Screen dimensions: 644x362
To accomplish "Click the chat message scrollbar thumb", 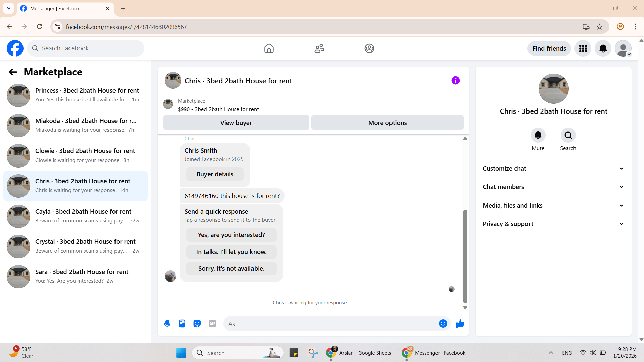I will [x=465, y=256].
